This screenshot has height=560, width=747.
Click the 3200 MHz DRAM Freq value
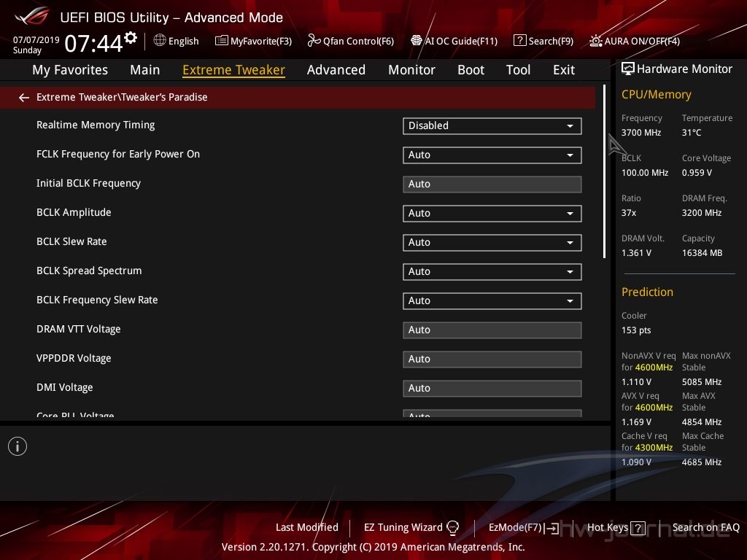pos(702,213)
